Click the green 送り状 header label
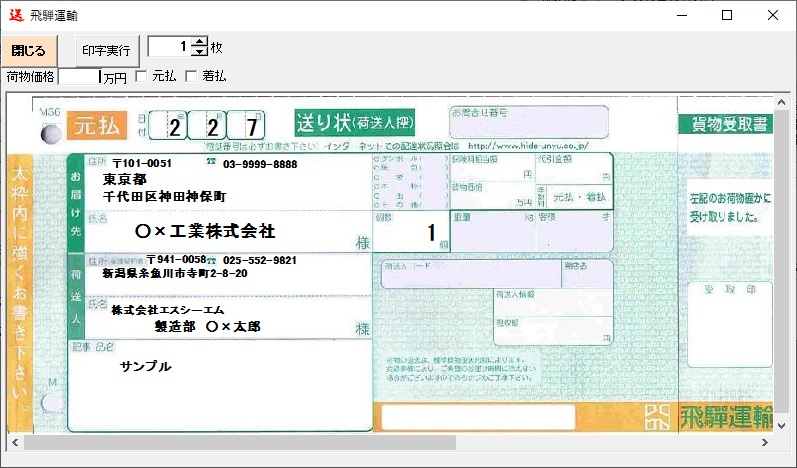 pyautogui.click(x=355, y=122)
